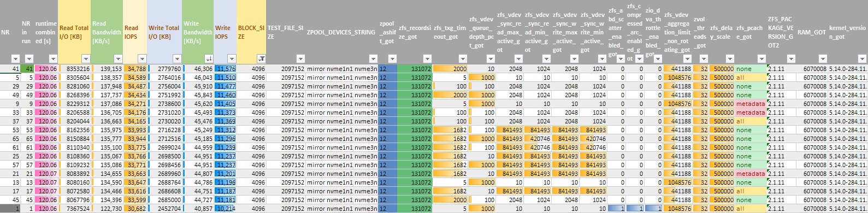Open the 'Write IOPS' filter dropdown
Screen dimensions: 868x213
232,58
